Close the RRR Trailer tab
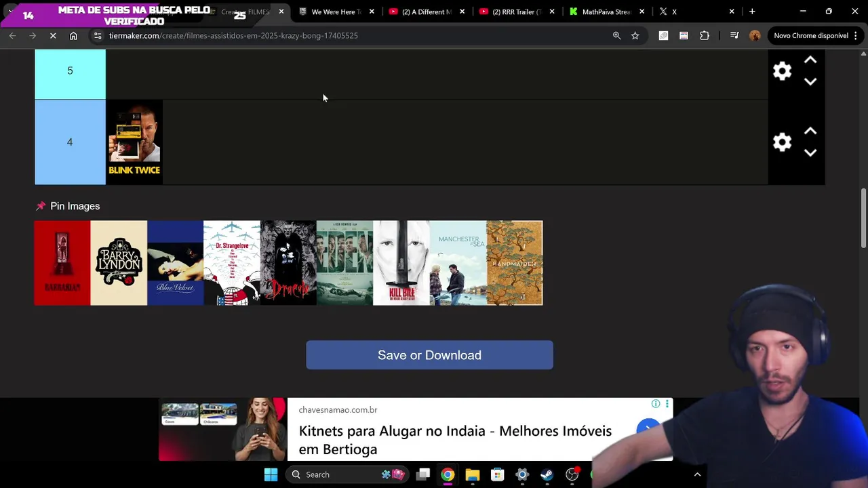The height and width of the screenshot is (488, 868). pyautogui.click(x=552, y=12)
